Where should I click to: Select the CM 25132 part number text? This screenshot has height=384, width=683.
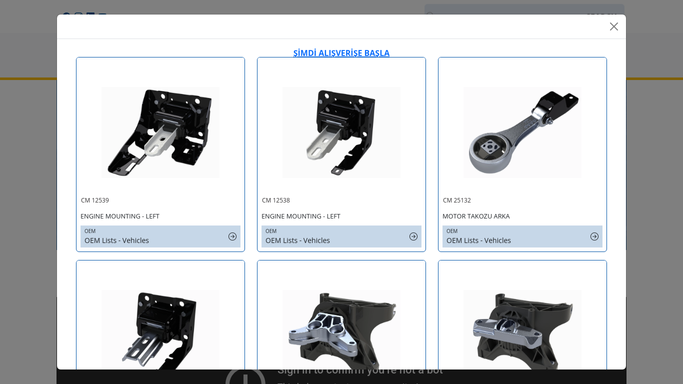click(457, 200)
